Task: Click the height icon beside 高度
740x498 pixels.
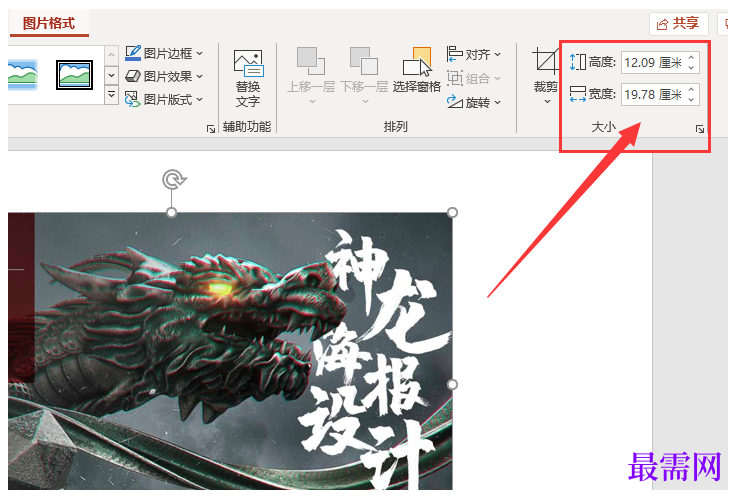Action: point(578,62)
